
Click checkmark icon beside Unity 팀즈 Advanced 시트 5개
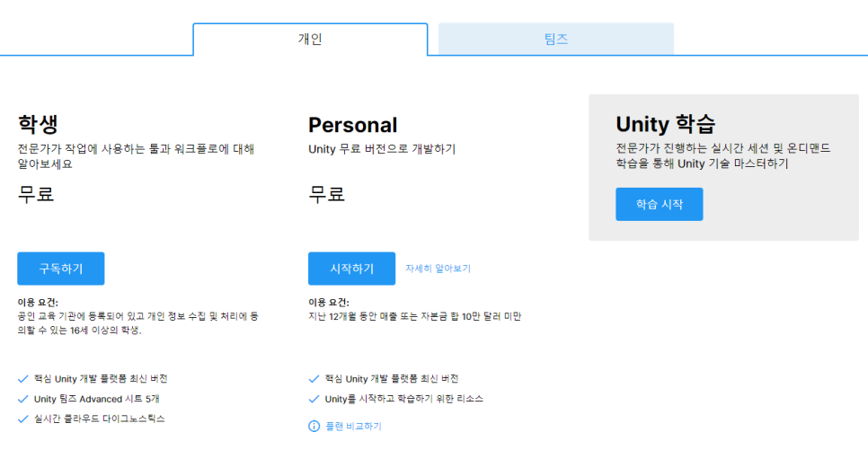(22, 399)
